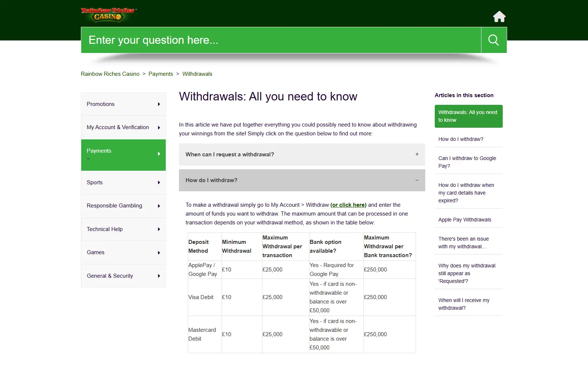The image size is (588, 373).
Task: Open Withdrawals breadcrumb link
Action: click(x=197, y=74)
